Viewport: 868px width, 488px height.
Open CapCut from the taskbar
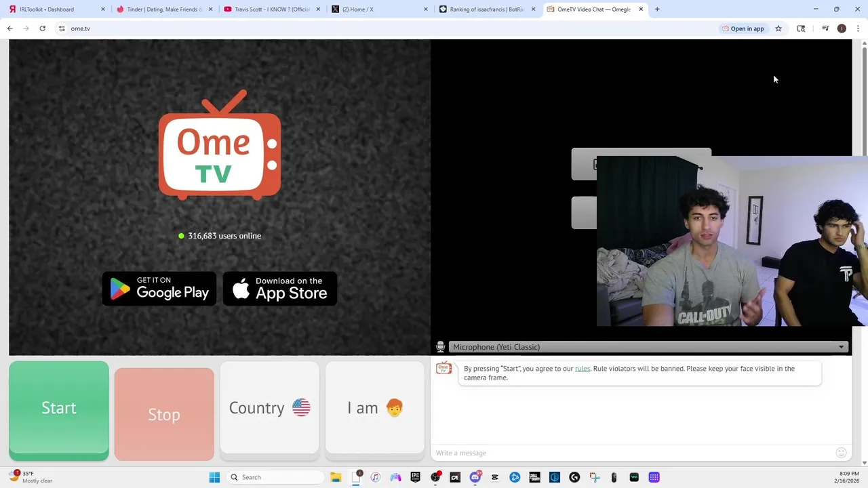click(495, 477)
